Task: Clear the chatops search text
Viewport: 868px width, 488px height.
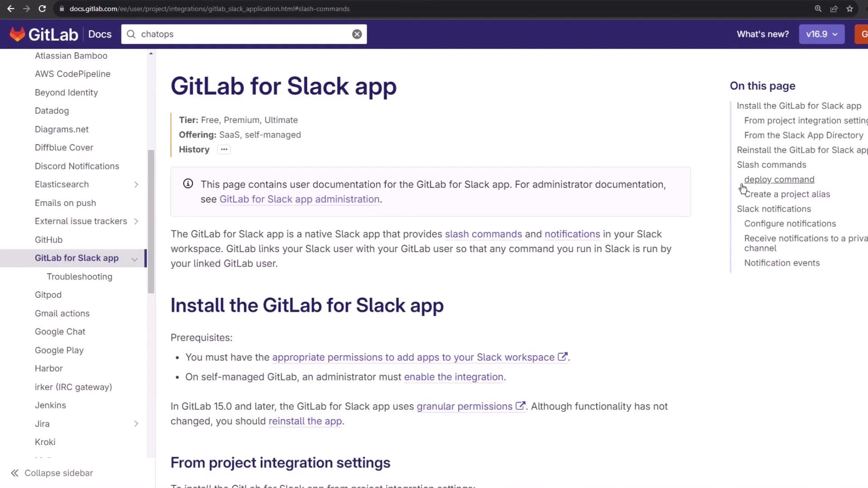Action: tap(357, 34)
